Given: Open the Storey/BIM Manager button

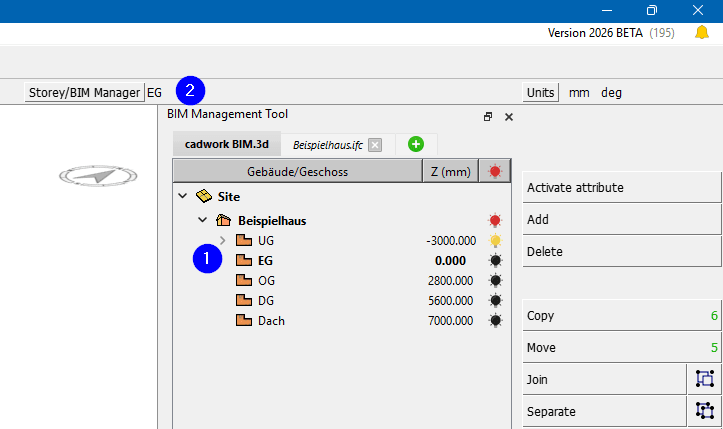Looking at the screenshot, I should click(84, 92).
